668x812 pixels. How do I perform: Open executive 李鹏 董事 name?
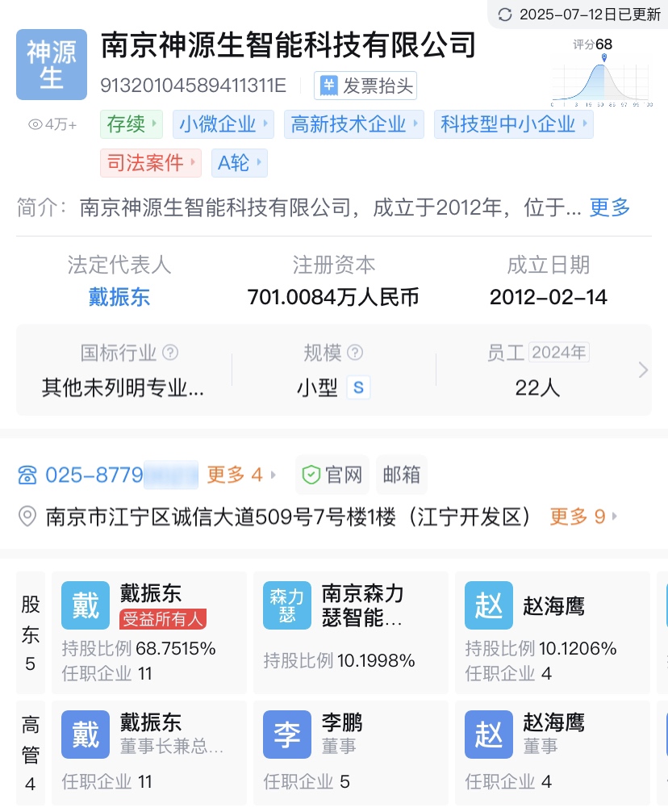pyautogui.click(x=342, y=722)
